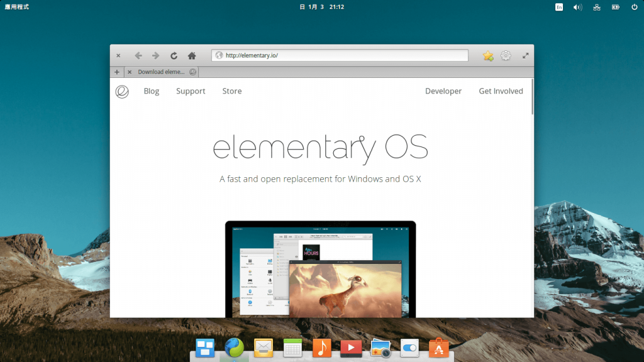Start the Videos app in the dock
Viewport: 644px width, 362px height.
[x=350, y=348]
